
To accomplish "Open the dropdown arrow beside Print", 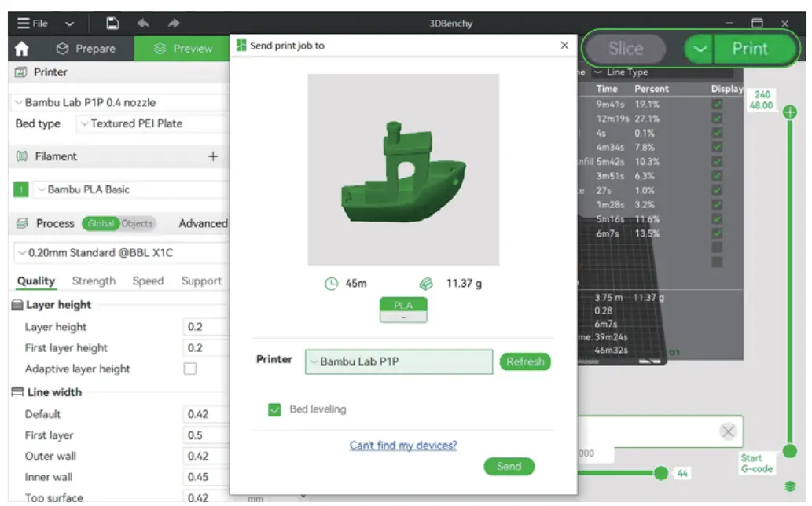I will coord(700,49).
